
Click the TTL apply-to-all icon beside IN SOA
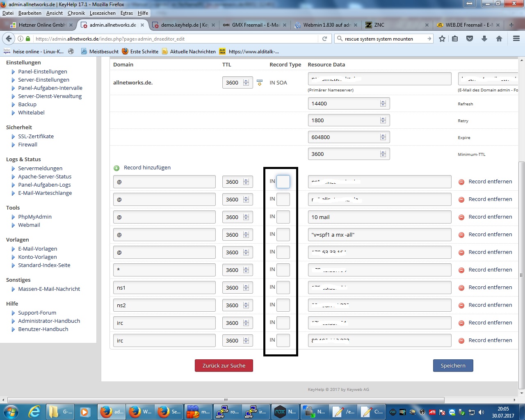click(259, 83)
